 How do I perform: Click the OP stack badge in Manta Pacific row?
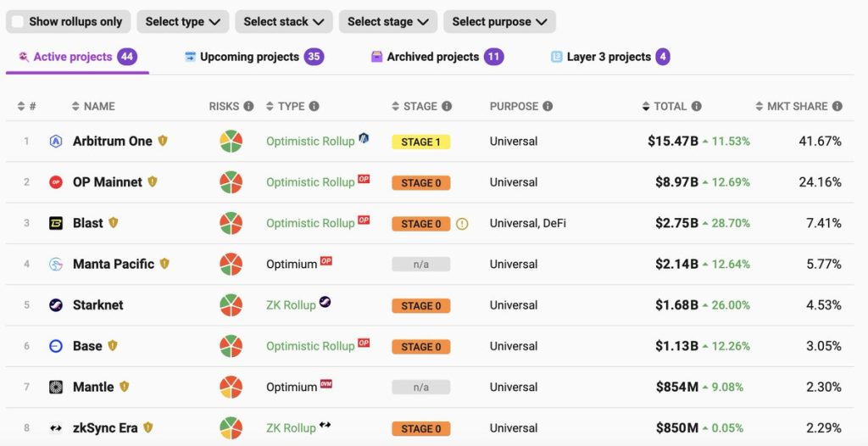point(326,261)
